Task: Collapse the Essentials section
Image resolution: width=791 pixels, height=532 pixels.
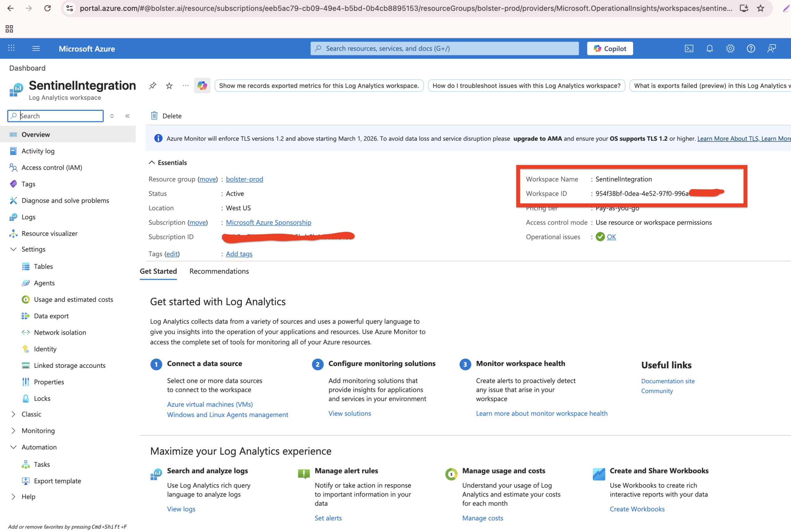Action: pos(152,162)
